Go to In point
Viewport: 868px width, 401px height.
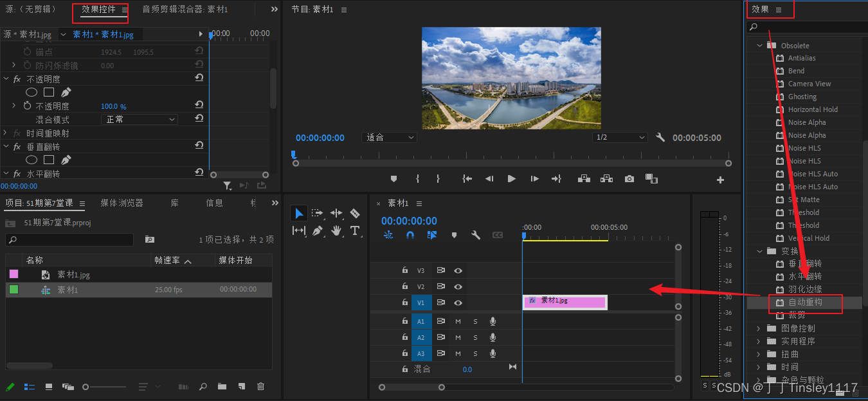coord(467,179)
